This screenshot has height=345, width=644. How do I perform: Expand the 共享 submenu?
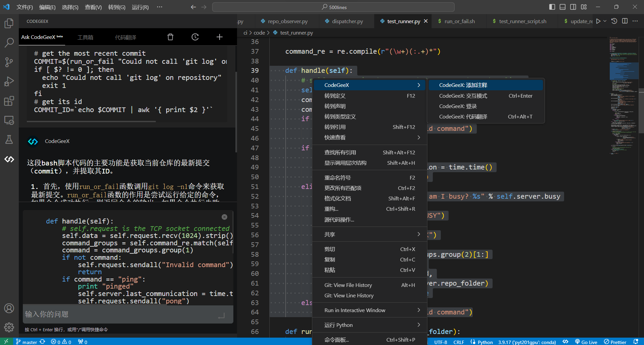[x=369, y=234]
